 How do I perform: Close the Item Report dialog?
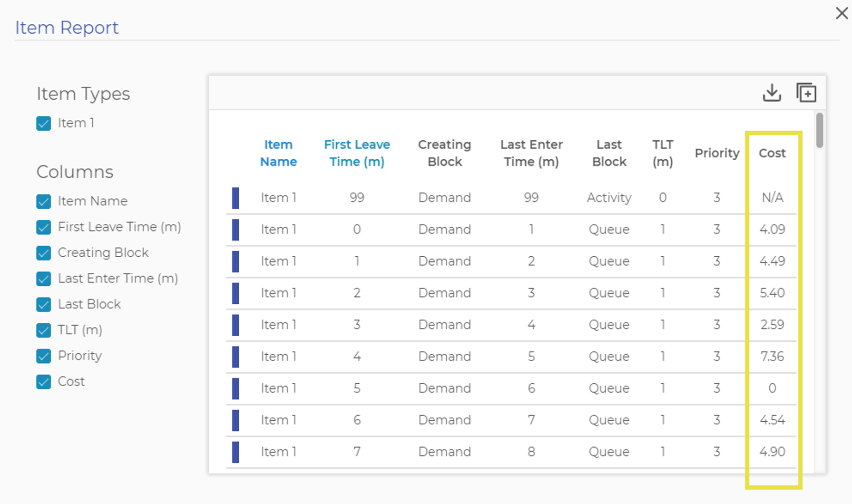click(842, 13)
